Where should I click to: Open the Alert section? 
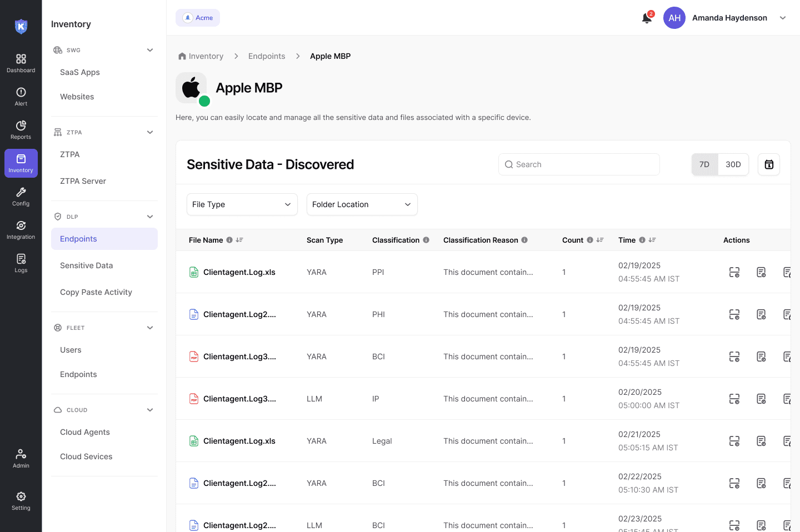coord(21,97)
